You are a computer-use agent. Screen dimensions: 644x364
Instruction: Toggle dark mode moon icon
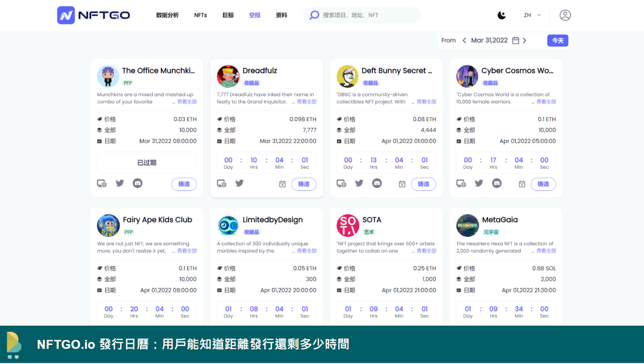[x=502, y=15]
